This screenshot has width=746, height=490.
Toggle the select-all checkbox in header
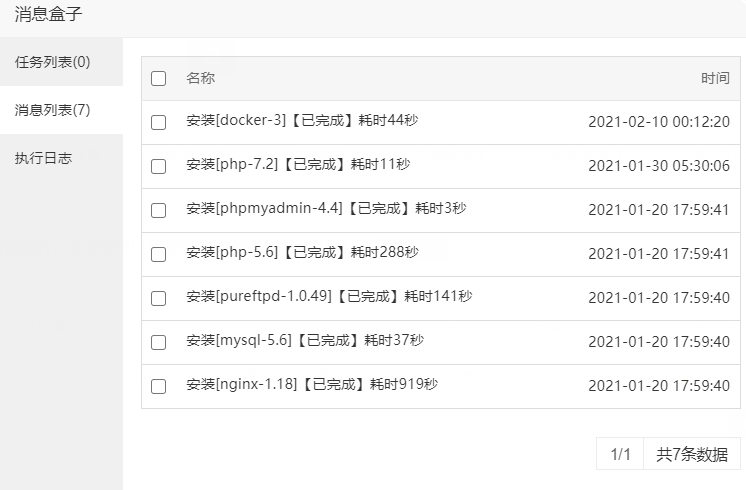click(159, 78)
